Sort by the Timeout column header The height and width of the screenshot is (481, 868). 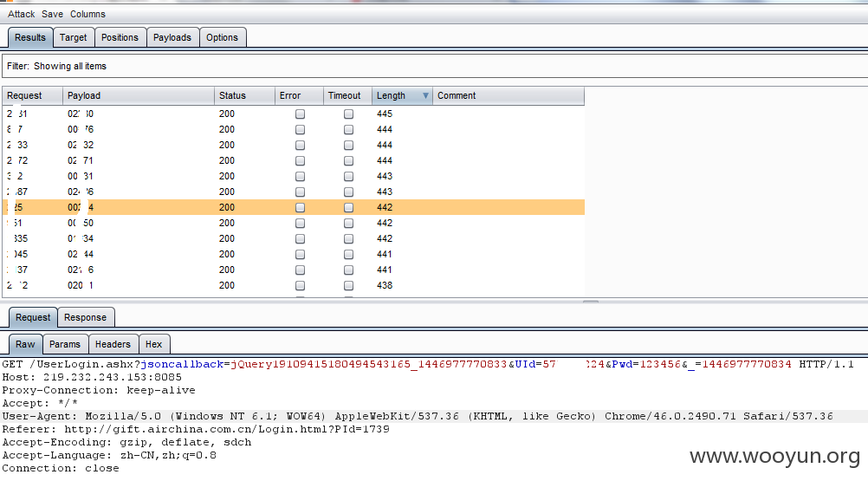[347, 95]
